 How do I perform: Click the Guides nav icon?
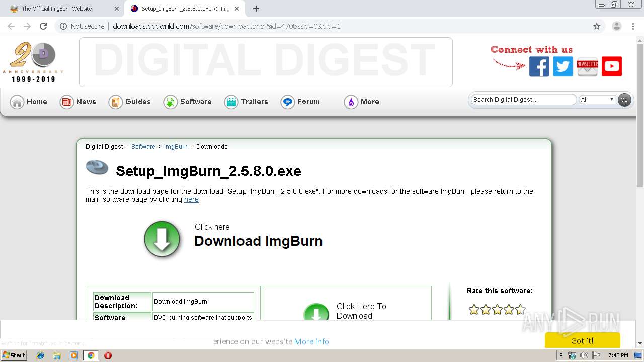(115, 102)
